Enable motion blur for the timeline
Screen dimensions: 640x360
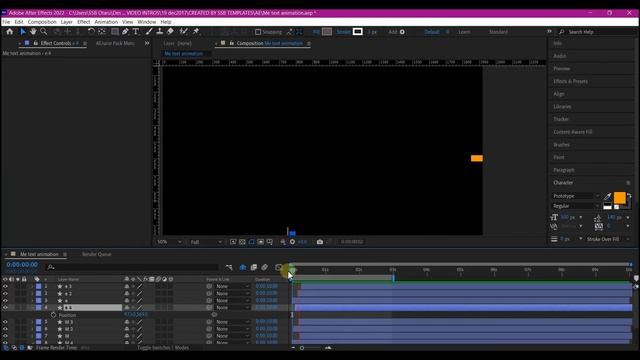click(x=264, y=267)
